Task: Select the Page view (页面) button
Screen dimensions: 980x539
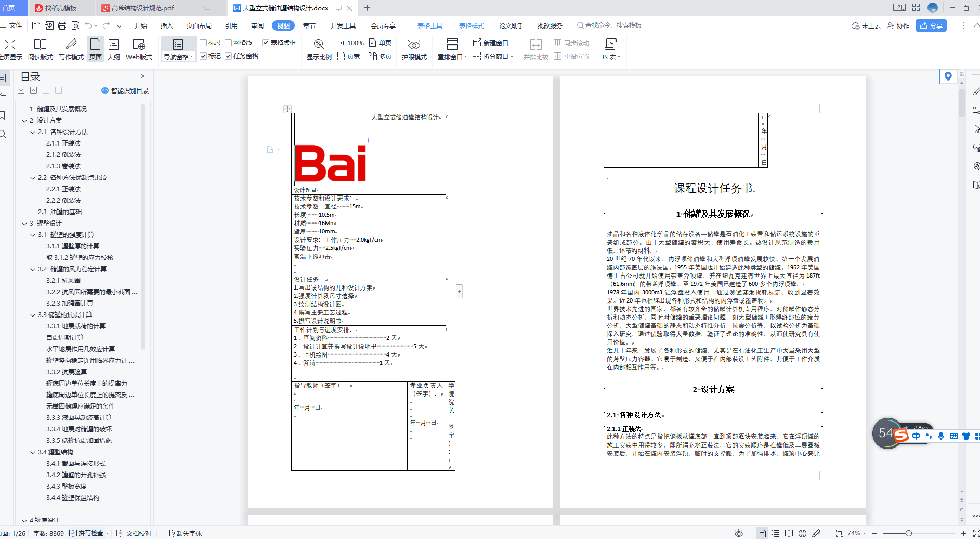Action: [96, 49]
